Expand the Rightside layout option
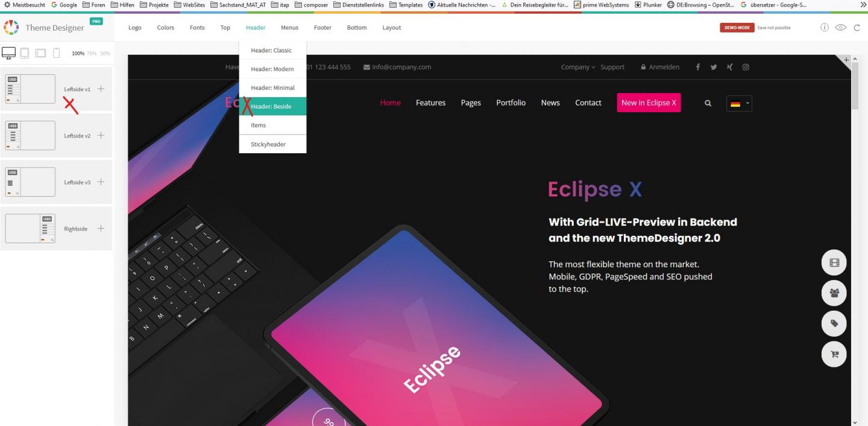Viewport: 868px width, 426px height. 101,229
